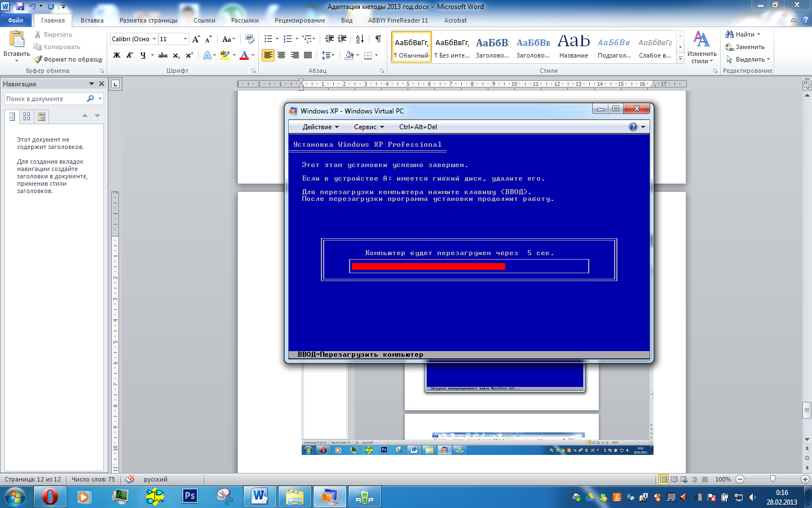
Task: Click the font color red A button
Action: pos(244,55)
